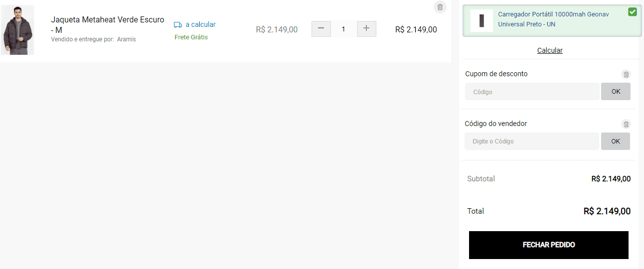Decrease jacket quantity with the minus button
Image resolution: width=644 pixels, height=269 pixels.
(x=321, y=29)
